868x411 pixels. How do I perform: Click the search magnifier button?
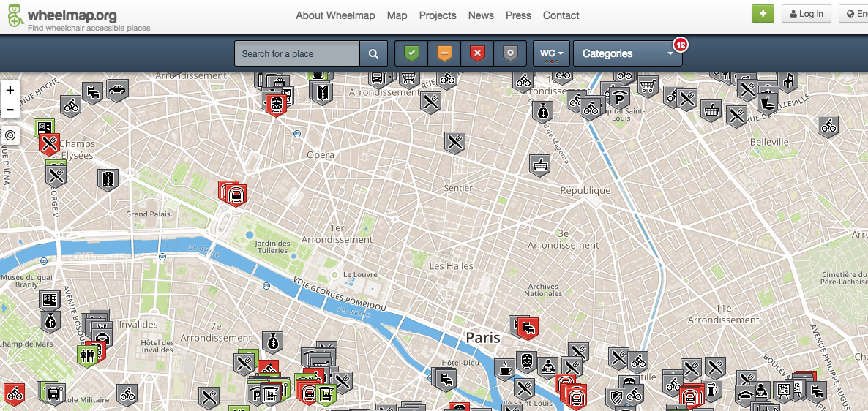coord(374,53)
